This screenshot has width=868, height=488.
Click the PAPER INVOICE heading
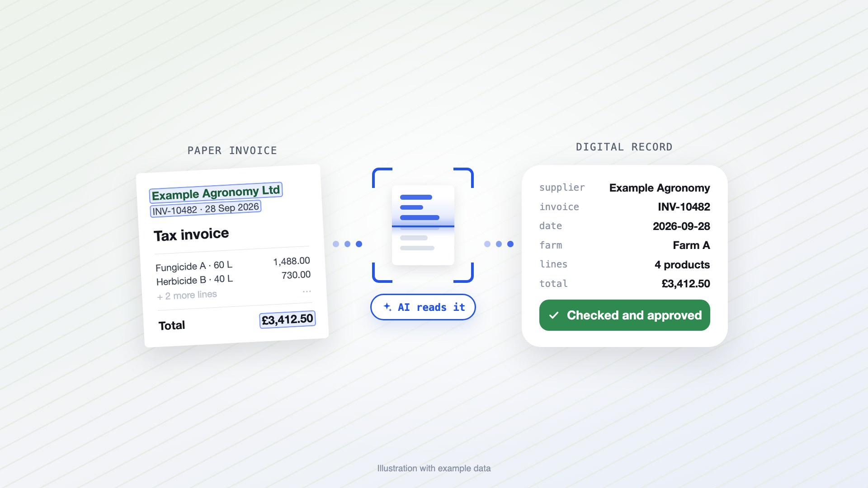tap(232, 150)
